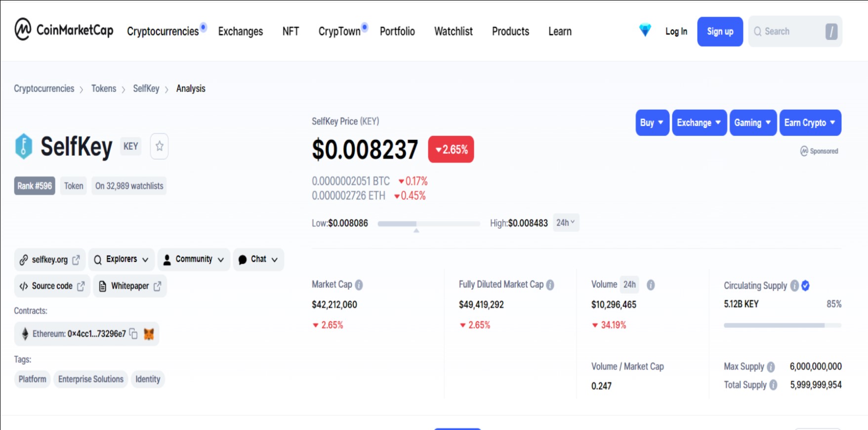Screen dimensions: 868x430
Task: Open the Products menu
Action: [510, 31]
